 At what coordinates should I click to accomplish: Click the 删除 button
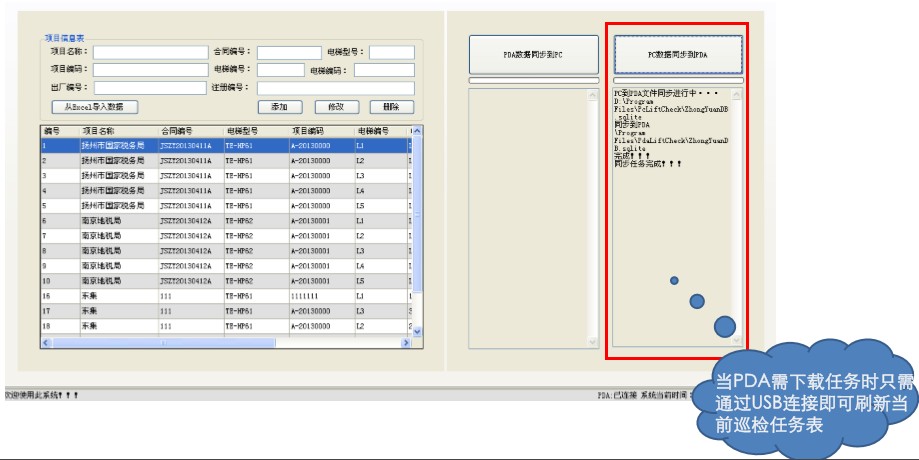(392, 107)
